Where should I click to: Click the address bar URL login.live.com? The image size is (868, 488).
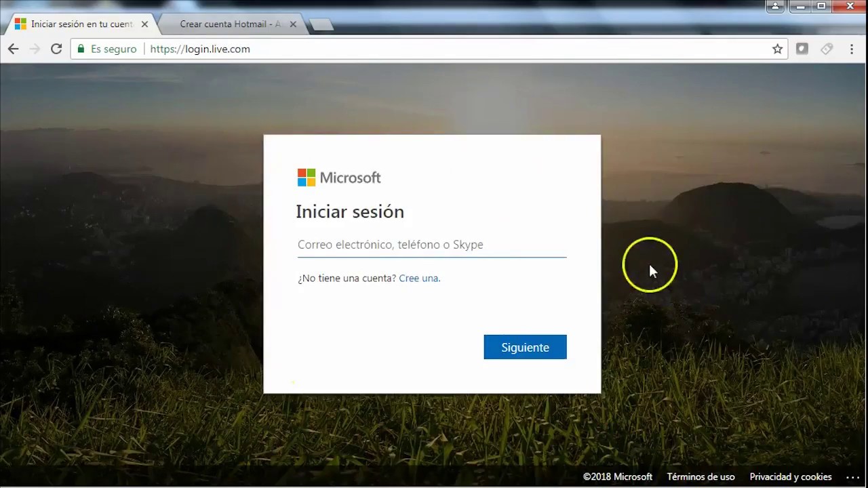tap(200, 49)
